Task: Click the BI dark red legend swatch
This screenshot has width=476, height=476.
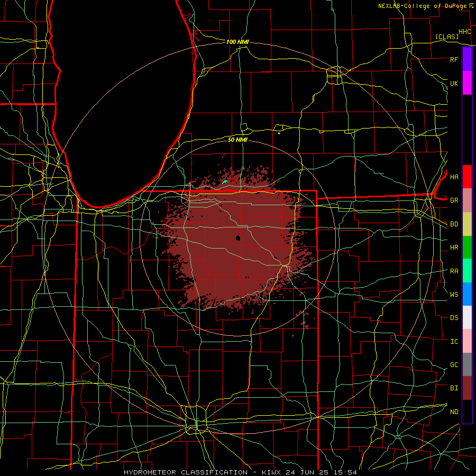Action: coord(467,388)
